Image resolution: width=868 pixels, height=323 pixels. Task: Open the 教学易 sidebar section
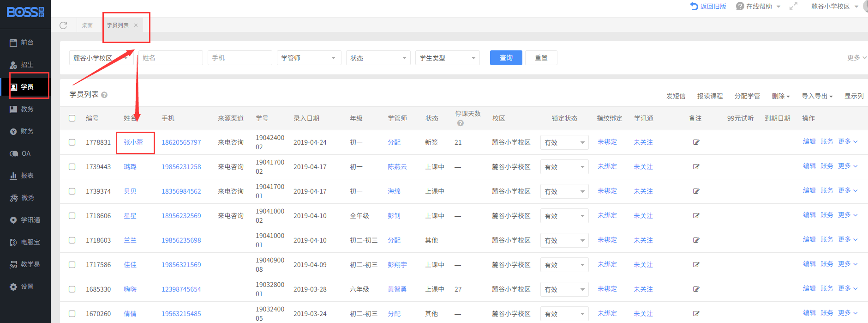[25, 264]
